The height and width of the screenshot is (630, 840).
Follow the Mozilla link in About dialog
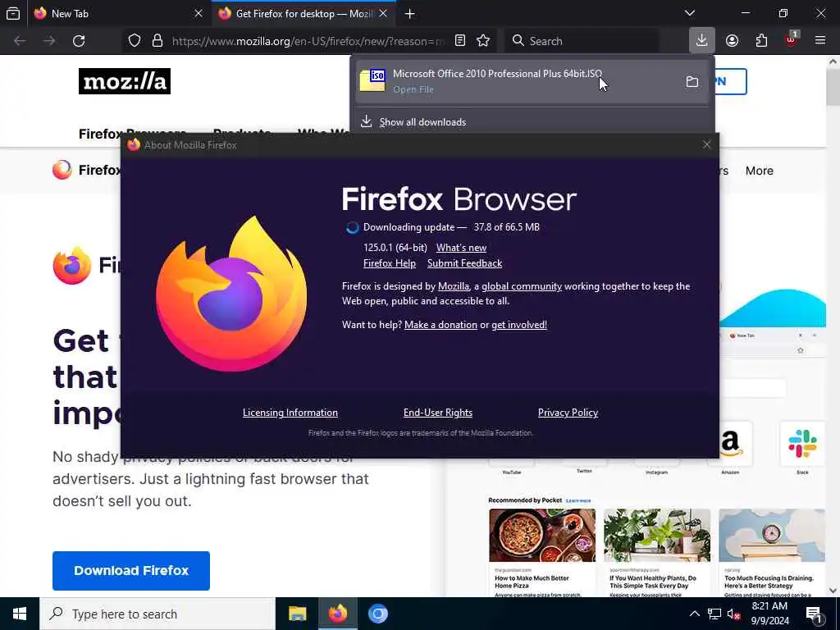click(x=453, y=286)
